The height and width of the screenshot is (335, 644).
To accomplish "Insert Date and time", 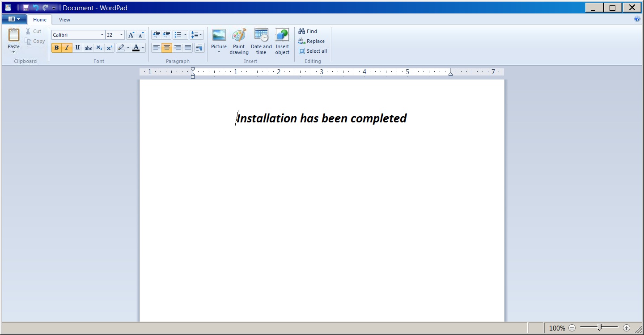I will (261, 42).
